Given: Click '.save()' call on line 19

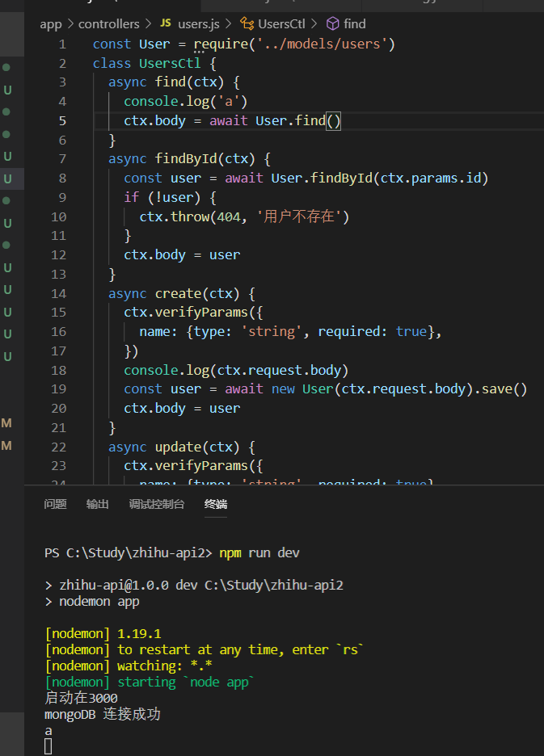Looking at the screenshot, I should click(500, 389).
